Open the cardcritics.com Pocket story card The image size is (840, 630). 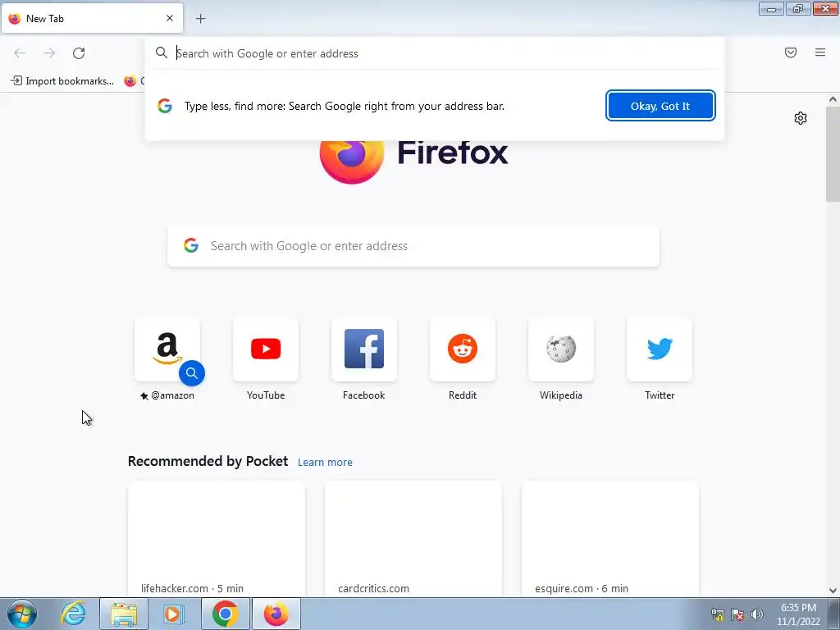tap(413, 538)
